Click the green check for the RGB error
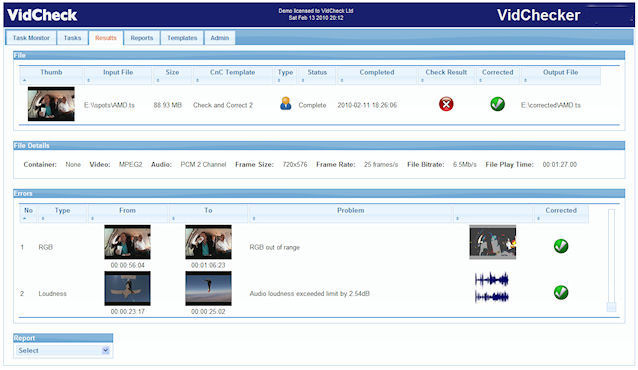Viewport: 638px width, 370px height. coord(561,246)
